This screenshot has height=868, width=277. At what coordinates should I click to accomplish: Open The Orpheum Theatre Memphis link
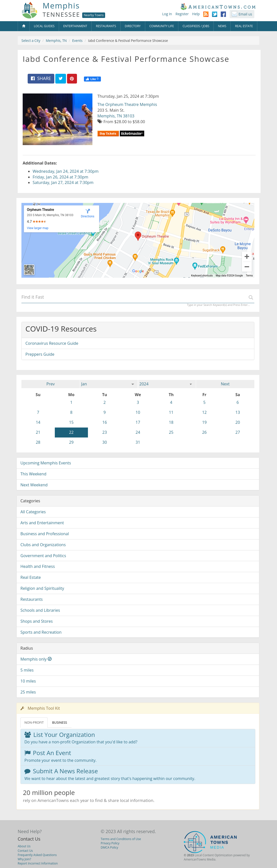click(127, 104)
